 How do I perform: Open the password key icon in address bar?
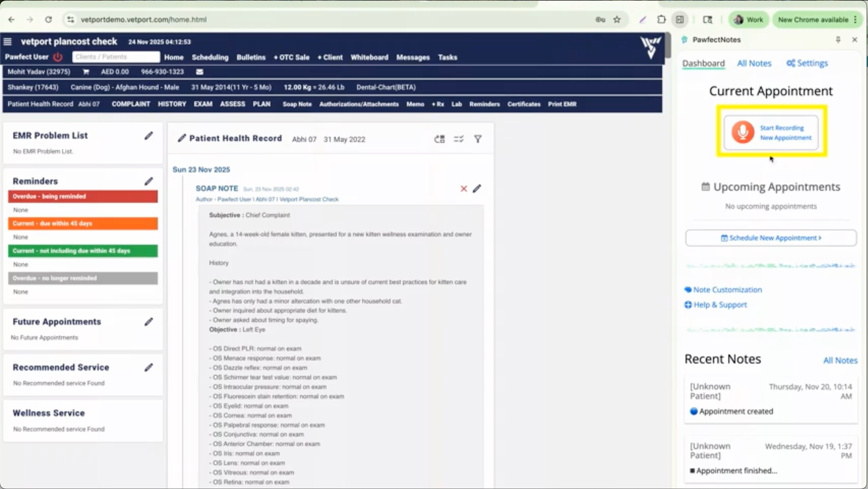(x=600, y=19)
